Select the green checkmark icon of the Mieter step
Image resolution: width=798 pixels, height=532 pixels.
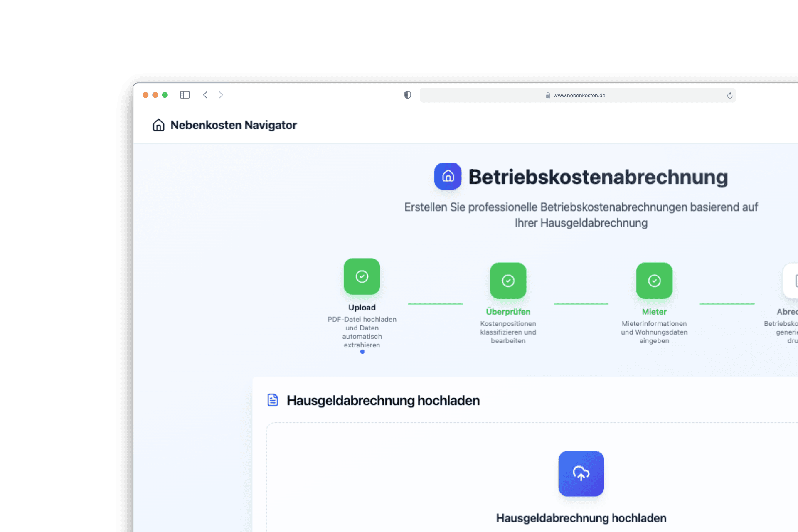654,281
